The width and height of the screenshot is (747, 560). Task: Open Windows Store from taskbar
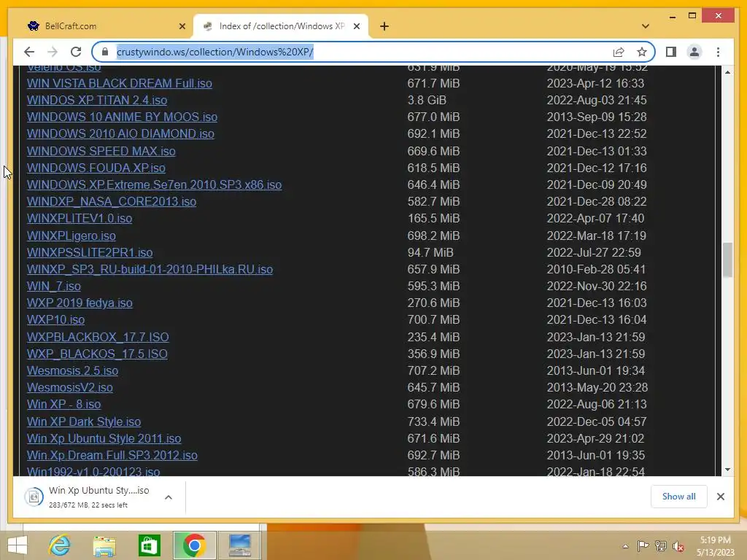point(149,545)
